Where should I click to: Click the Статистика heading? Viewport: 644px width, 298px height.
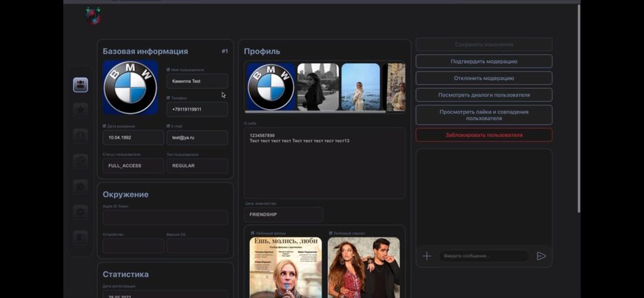pyautogui.click(x=125, y=274)
